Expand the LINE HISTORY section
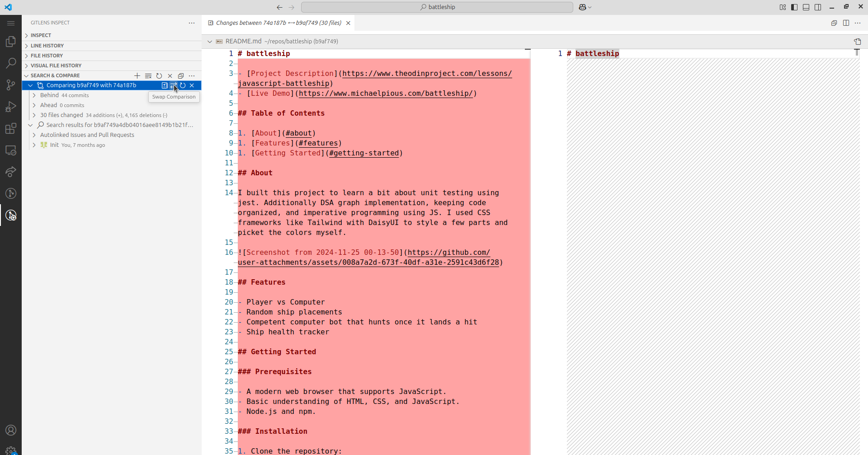Viewport: 868px width, 455px height. coord(47,46)
